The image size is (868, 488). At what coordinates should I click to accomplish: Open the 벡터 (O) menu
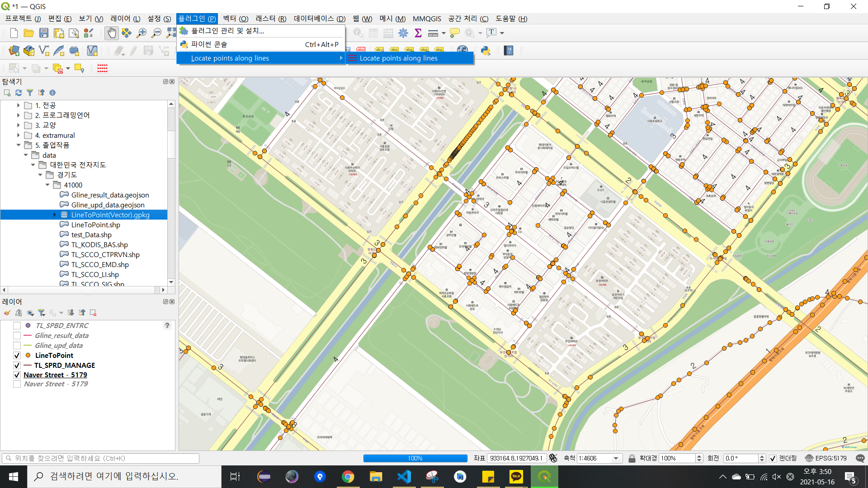(235, 19)
